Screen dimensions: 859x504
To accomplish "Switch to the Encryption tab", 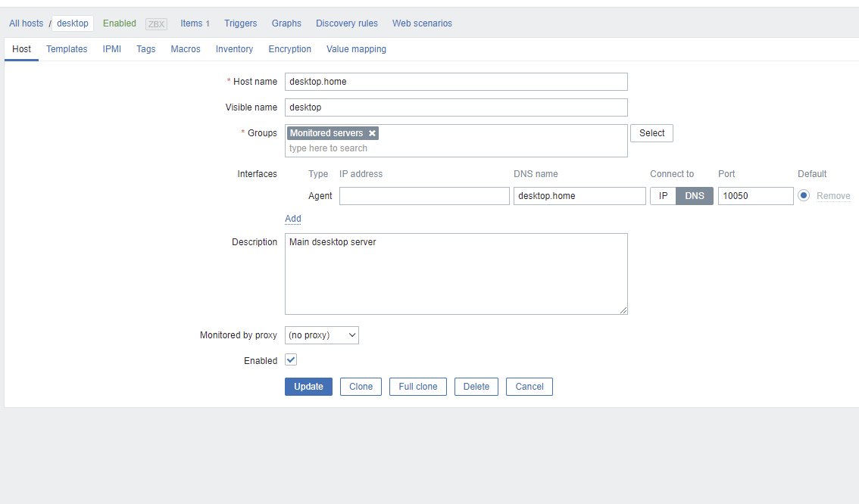I will 290,49.
